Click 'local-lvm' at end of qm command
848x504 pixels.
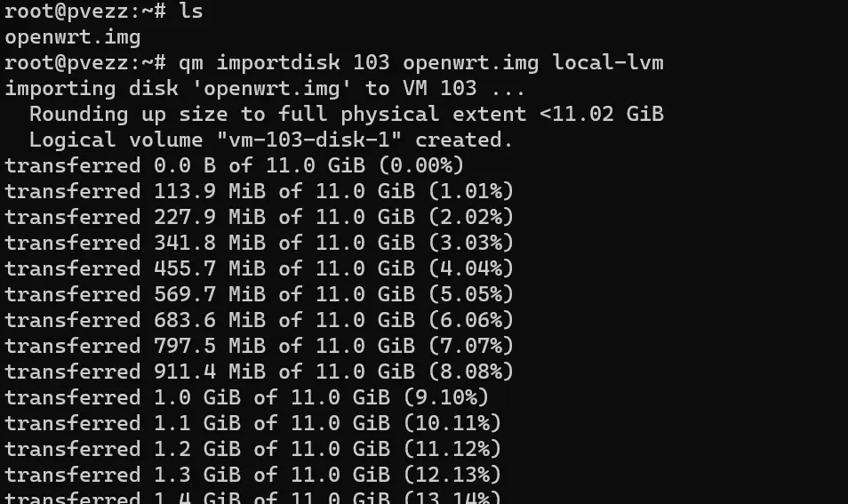(608, 63)
